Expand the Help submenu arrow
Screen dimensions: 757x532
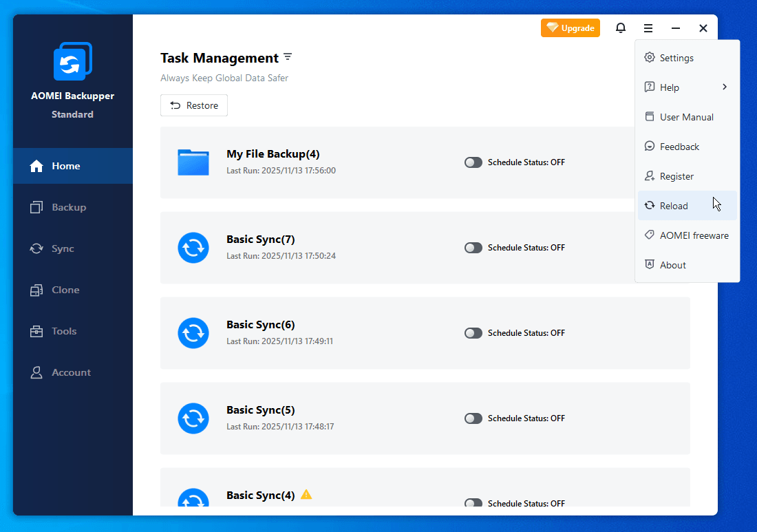725,87
